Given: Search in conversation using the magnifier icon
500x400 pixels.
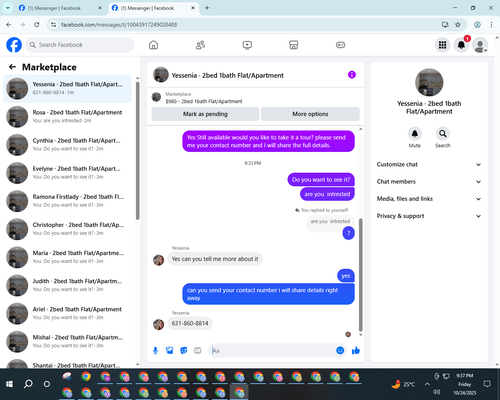Looking at the screenshot, I should pyautogui.click(x=443, y=134).
